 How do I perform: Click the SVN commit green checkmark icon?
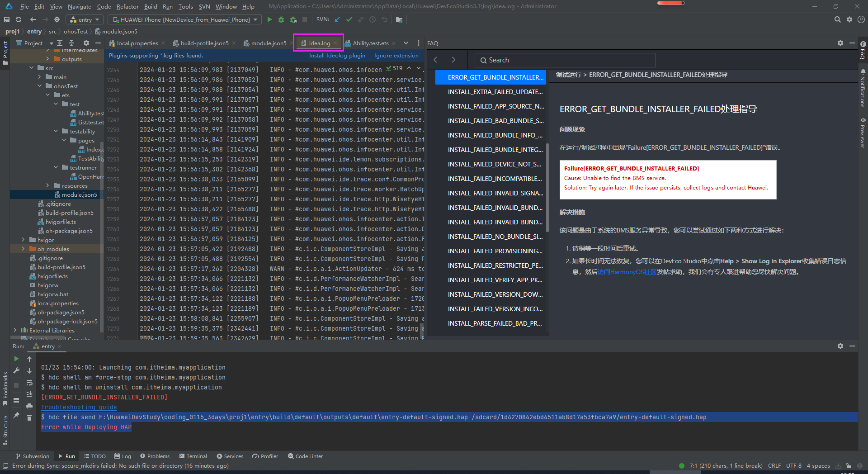(x=349, y=19)
